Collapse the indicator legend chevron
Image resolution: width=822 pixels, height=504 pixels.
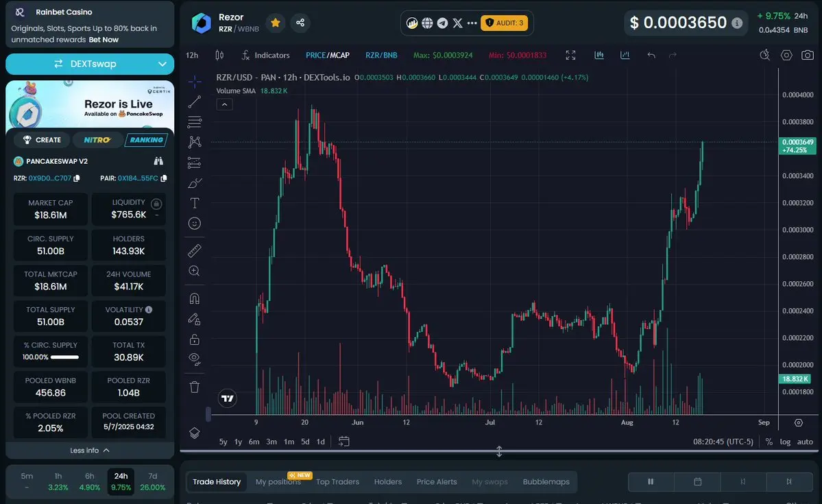pyautogui.click(x=224, y=105)
